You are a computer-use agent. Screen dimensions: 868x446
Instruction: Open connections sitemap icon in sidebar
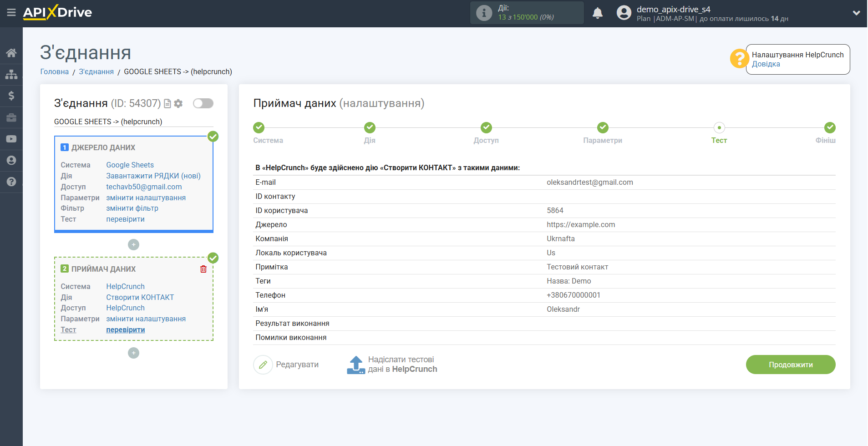pos(11,74)
